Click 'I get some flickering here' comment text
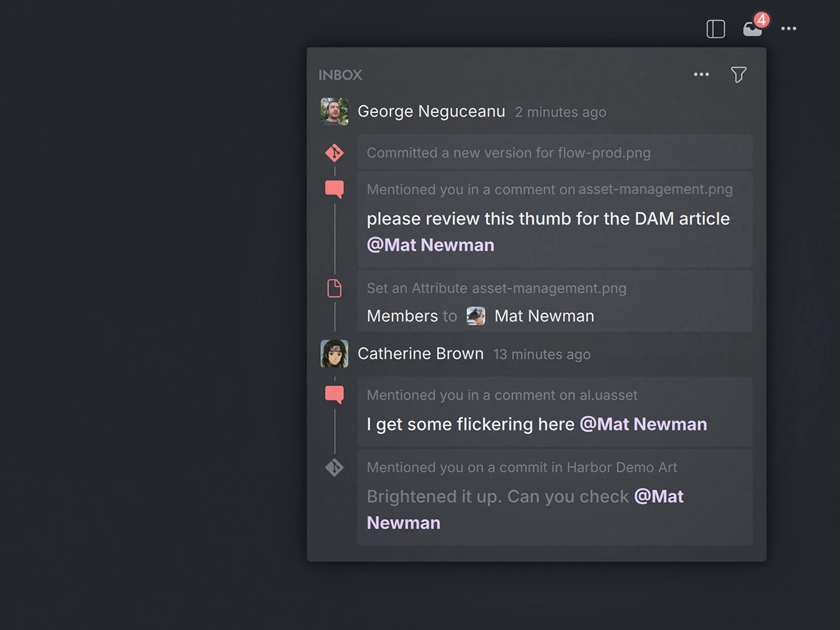The image size is (840, 630). point(471,425)
